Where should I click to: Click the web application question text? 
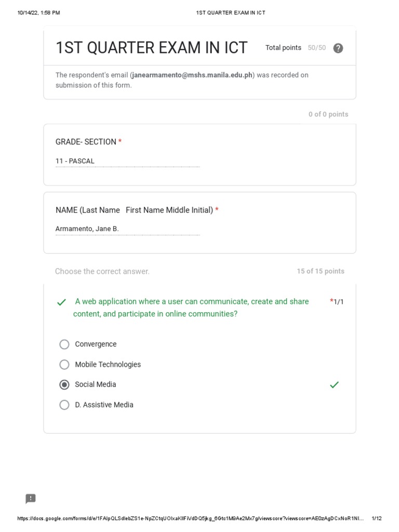191,308
